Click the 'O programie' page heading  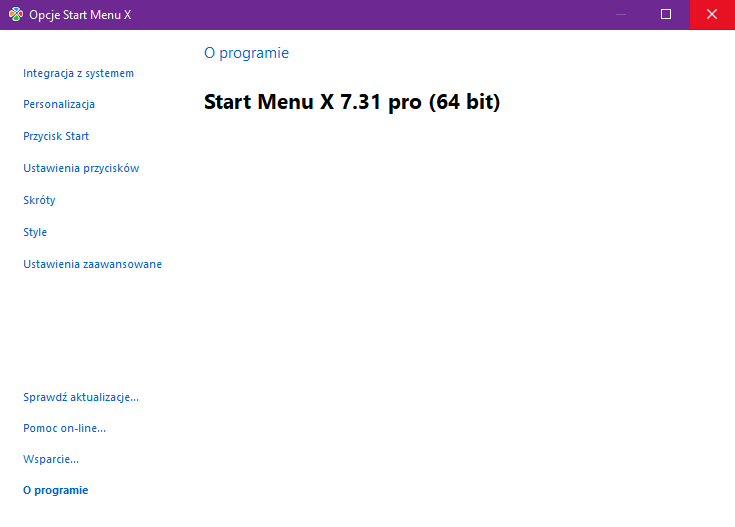click(x=247, y=53)
